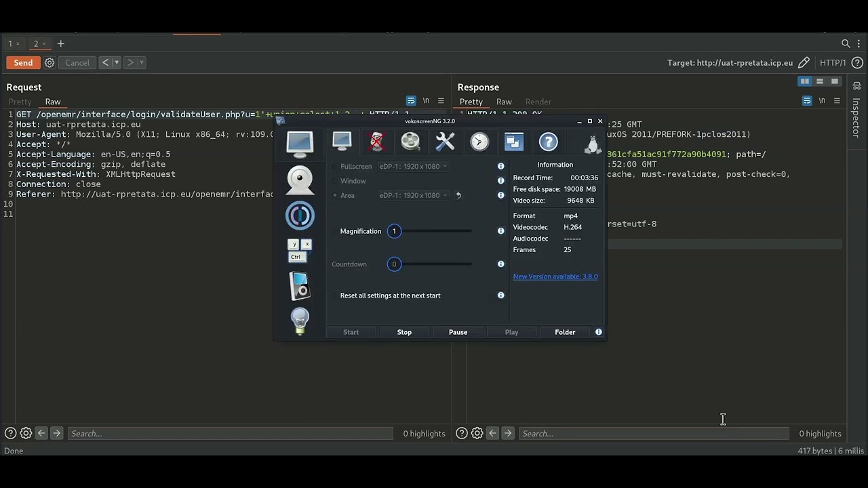Click info icon for Reset all settings
The image size is (868, 488).
click(x=501, y=296)
